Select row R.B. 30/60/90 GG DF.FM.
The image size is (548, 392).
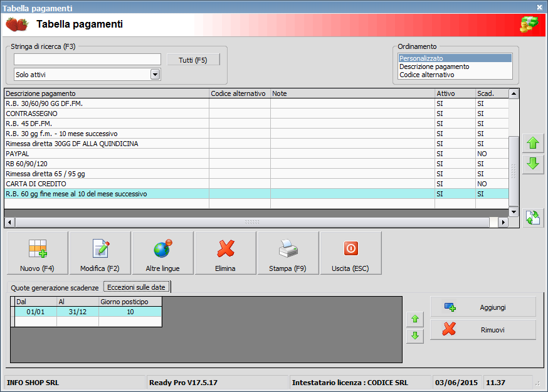pos(256,103)
